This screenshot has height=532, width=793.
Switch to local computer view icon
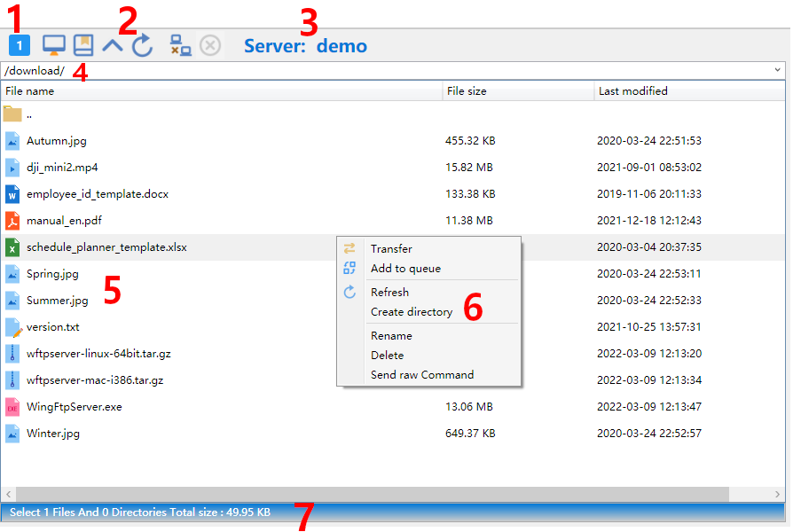[53, 45]
